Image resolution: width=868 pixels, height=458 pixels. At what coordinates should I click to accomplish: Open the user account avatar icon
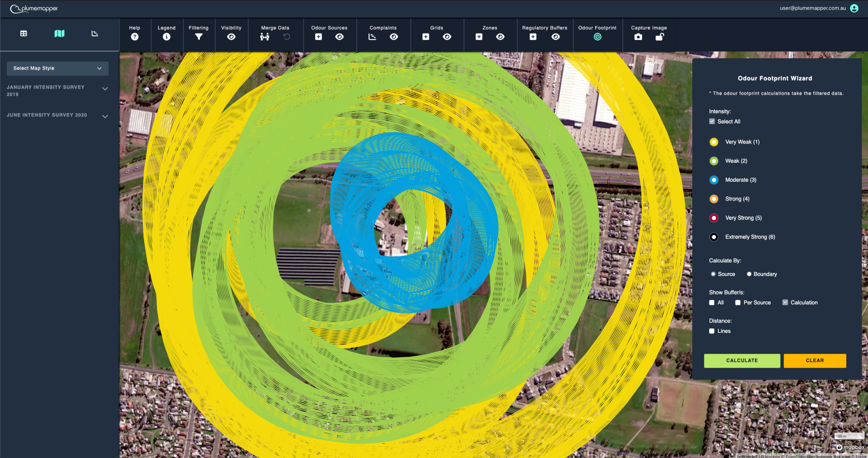point(854,8)
